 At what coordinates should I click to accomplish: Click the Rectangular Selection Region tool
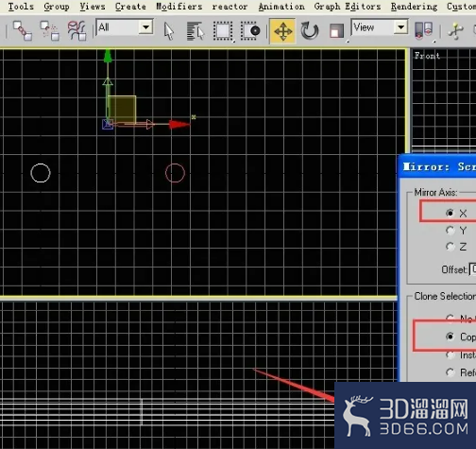coord(223,31)
